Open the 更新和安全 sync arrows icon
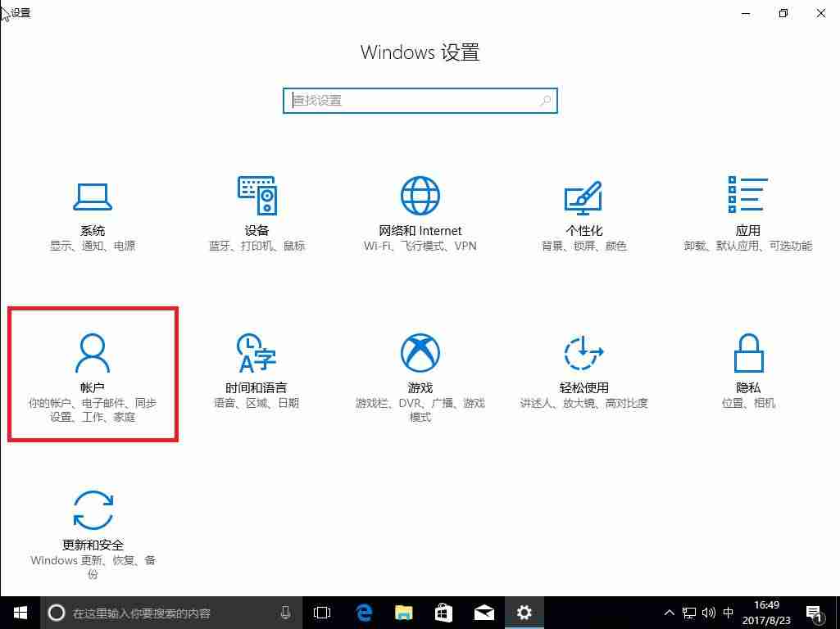The image size is (840, 629). coord(93,510)
